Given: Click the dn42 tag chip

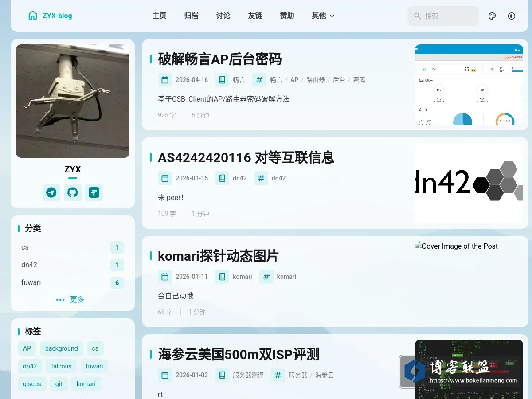Looking at the screenshot, I should point(30,366).
